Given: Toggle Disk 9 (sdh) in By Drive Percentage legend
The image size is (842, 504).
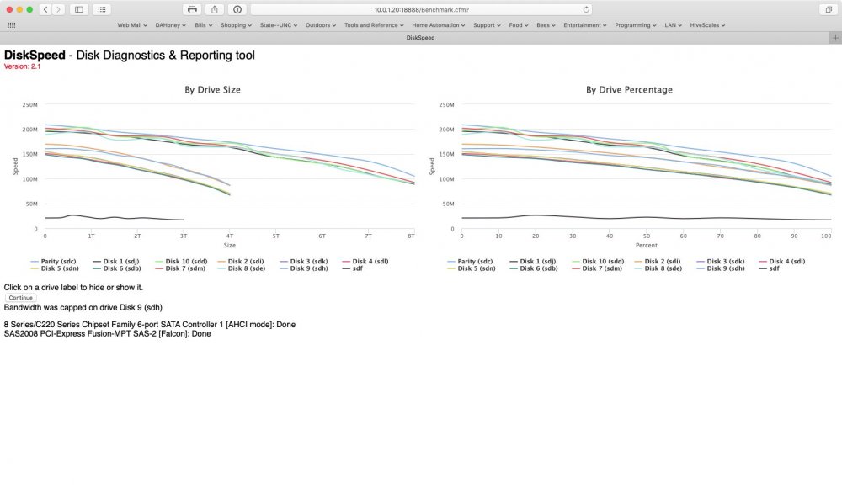Looking at the screenshot, I should pyautogui.click(x=721, y=268).
